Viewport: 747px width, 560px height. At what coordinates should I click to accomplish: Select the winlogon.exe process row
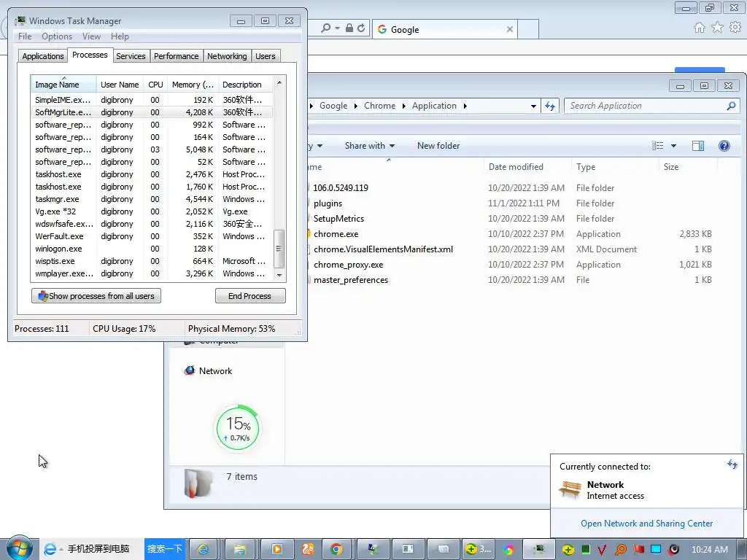pyautogui.click(x=152, y=249)
